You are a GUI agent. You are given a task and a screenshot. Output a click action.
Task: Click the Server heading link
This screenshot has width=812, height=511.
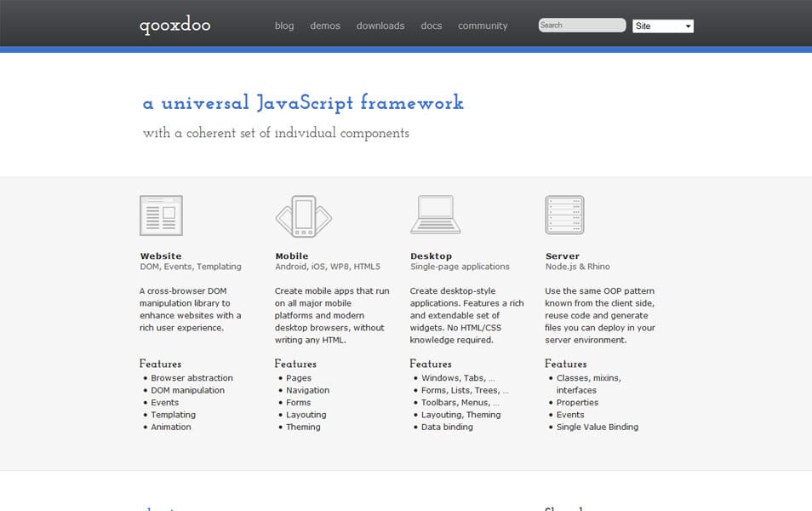(x=563, y=256)
